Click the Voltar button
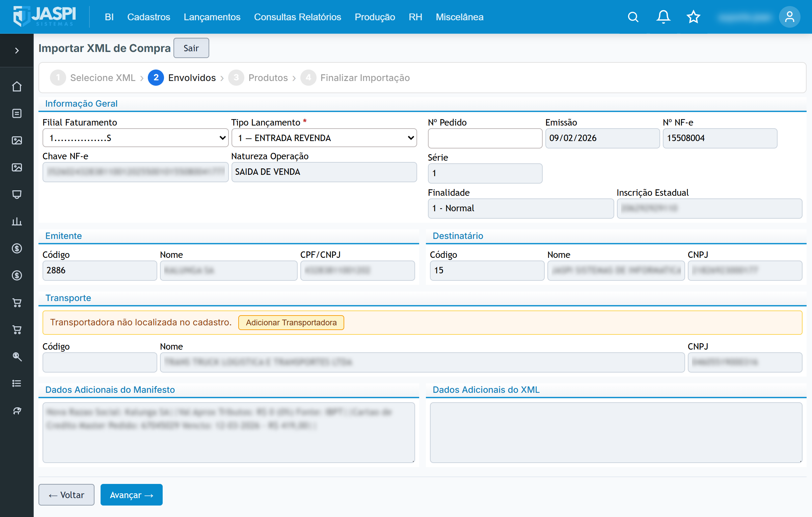 (66, 495)
